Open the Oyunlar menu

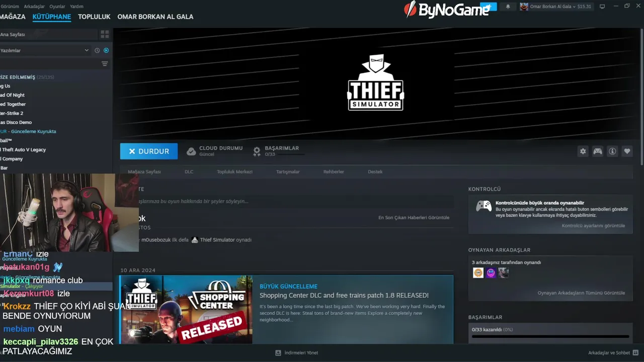point(57,7)
